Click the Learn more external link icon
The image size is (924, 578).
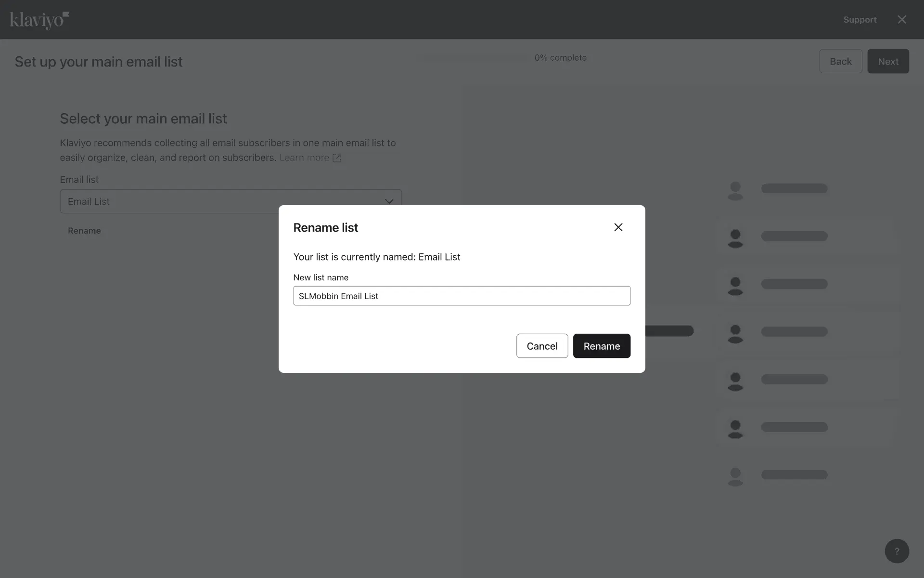[x=337, y=158]
